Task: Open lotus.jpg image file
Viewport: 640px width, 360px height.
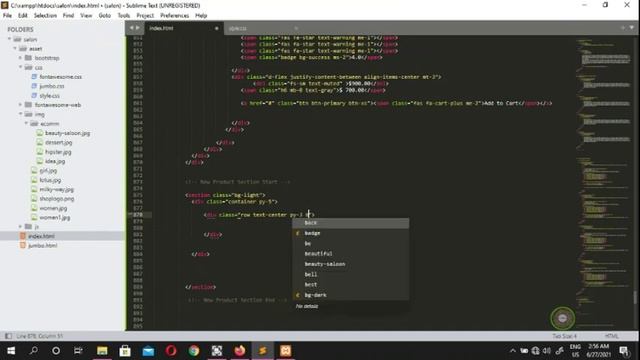Action: point(50,180)
